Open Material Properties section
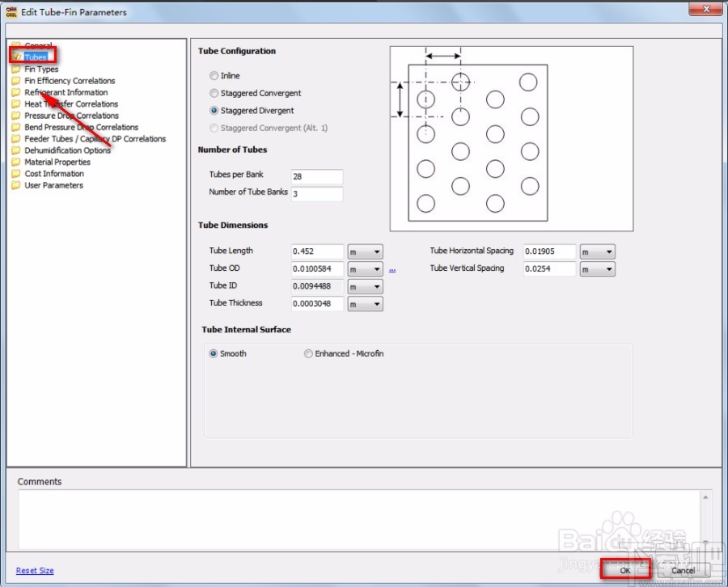Image resolution: width=728 pixels, height=587 pixels. [x=57, y=162]
